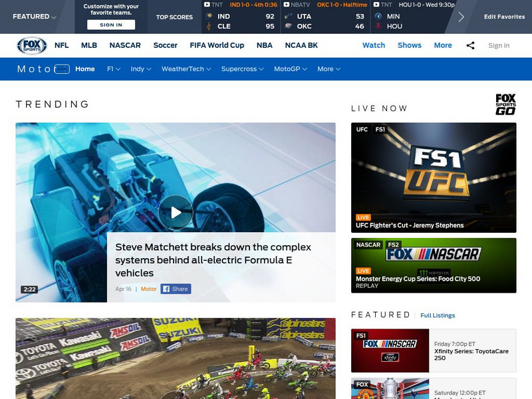
Task: Open the F1 dropdown menu
Action: 112,68
